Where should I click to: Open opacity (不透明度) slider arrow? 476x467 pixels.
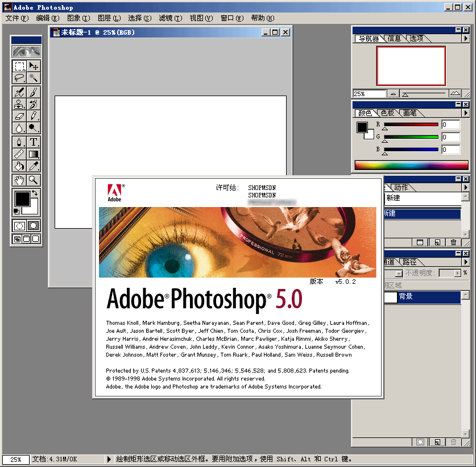click(457, 273)
